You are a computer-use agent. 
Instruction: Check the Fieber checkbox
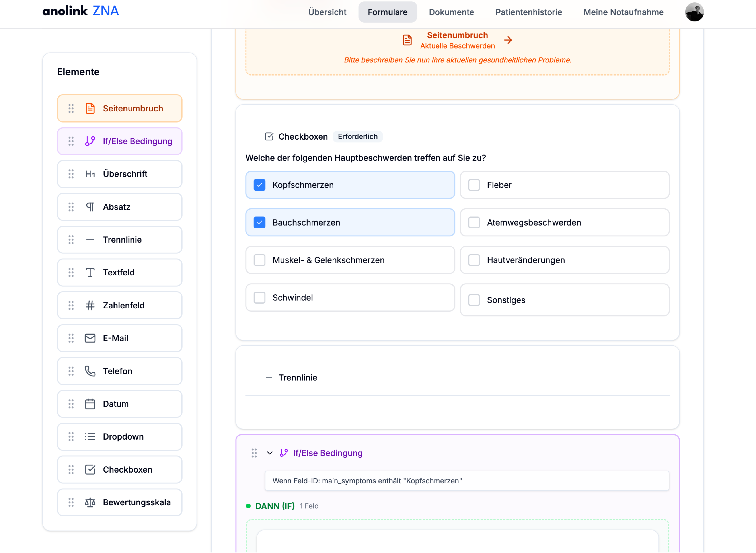coord(474,185)
